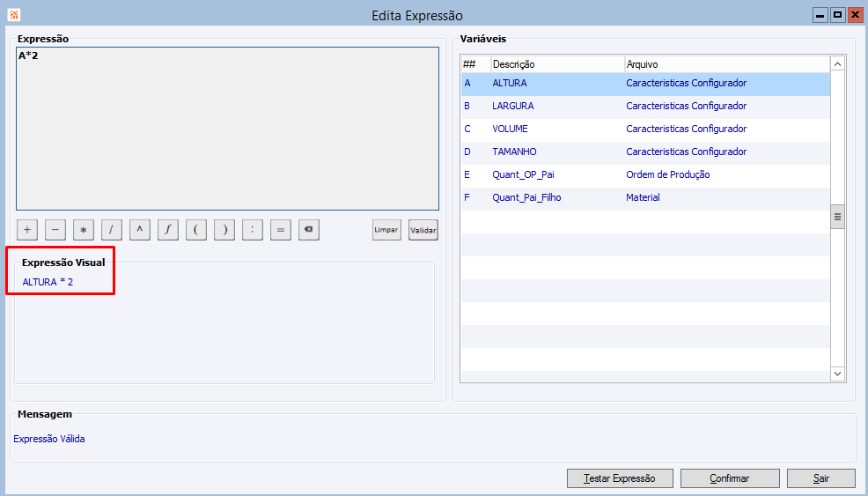Select the Quant_Pai_Filho variable row
The width and height of the screenshot is (868, 496).
[645, 197]
